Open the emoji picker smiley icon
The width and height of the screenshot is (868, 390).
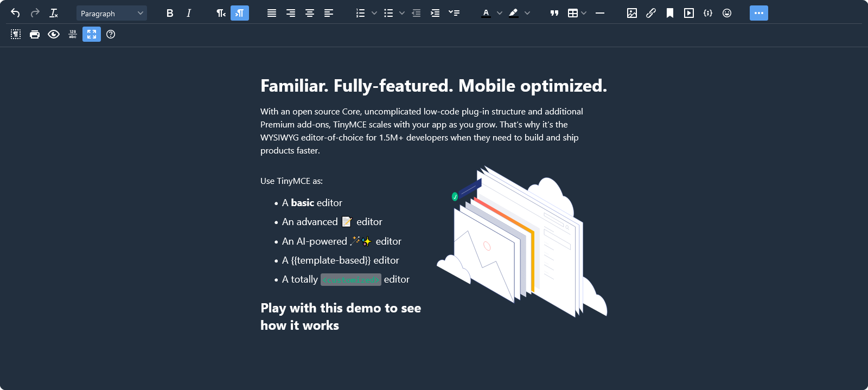pos(727,13)
